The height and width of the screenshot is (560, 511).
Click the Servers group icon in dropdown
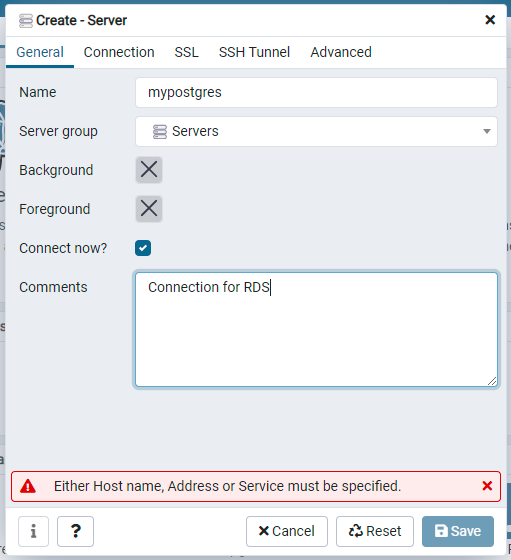coord(160,131)
